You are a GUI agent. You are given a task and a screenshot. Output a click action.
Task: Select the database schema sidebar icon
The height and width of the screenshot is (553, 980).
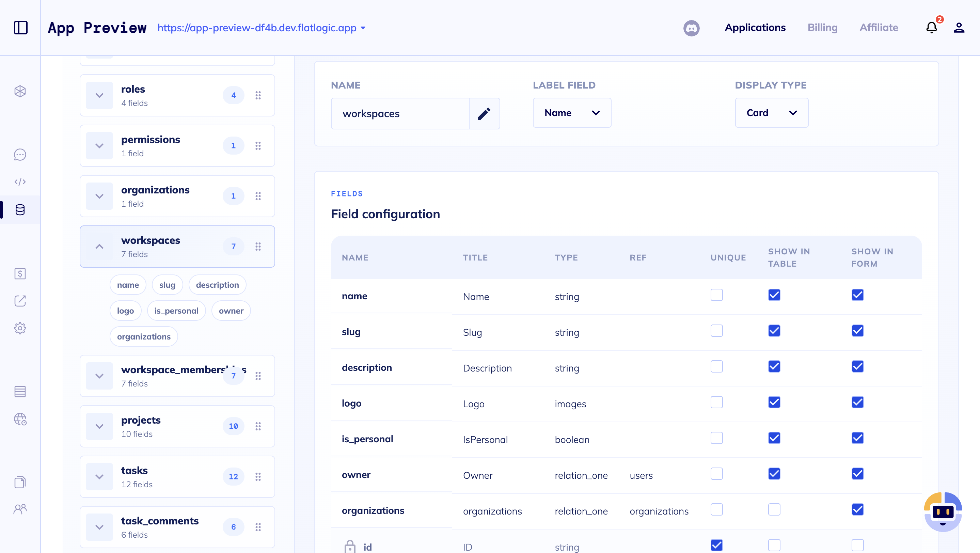20,209
